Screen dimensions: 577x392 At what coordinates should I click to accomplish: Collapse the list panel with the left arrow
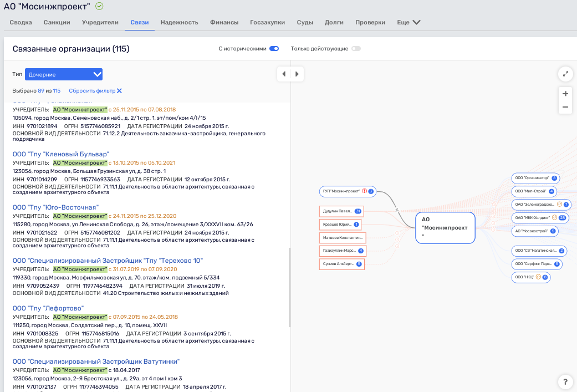coord(284,74)
